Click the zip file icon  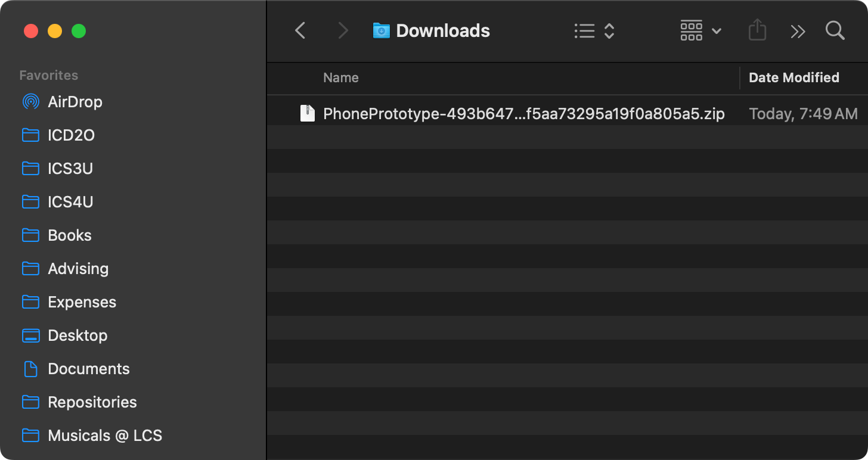[307, 113]
